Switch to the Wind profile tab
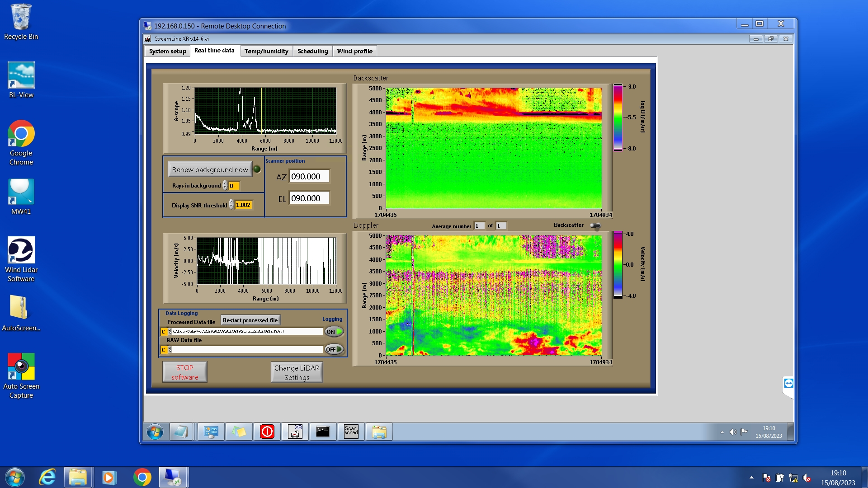Image resolution: width=868 pixels, height=488 pixels. click(354, 51)
